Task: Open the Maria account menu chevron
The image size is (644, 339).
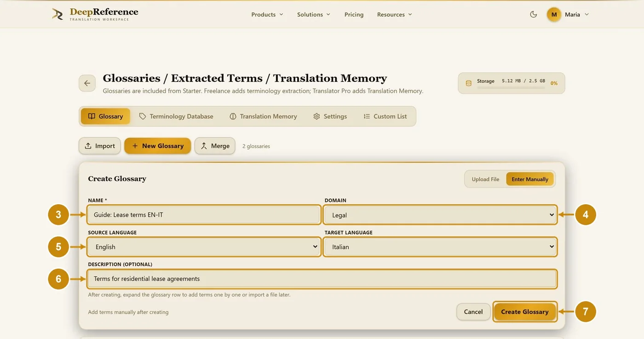Action: click(x=586, y=15)
